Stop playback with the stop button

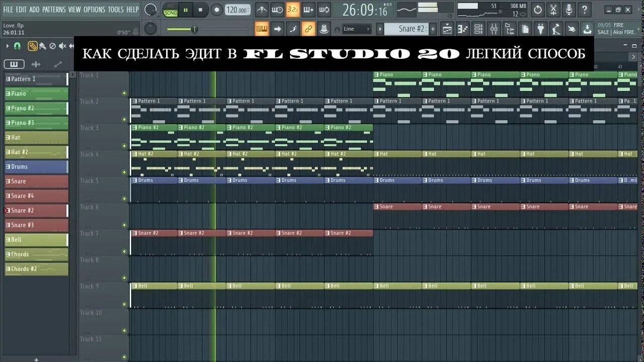200,10
